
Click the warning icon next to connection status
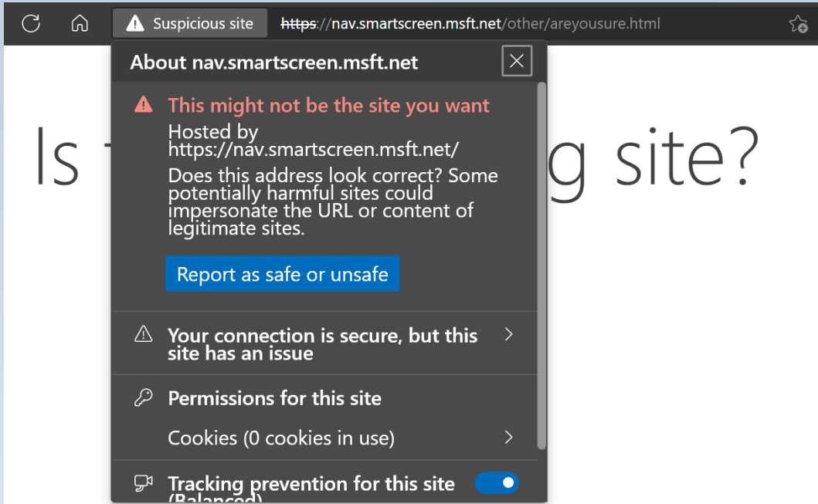(x=143, y=334)
